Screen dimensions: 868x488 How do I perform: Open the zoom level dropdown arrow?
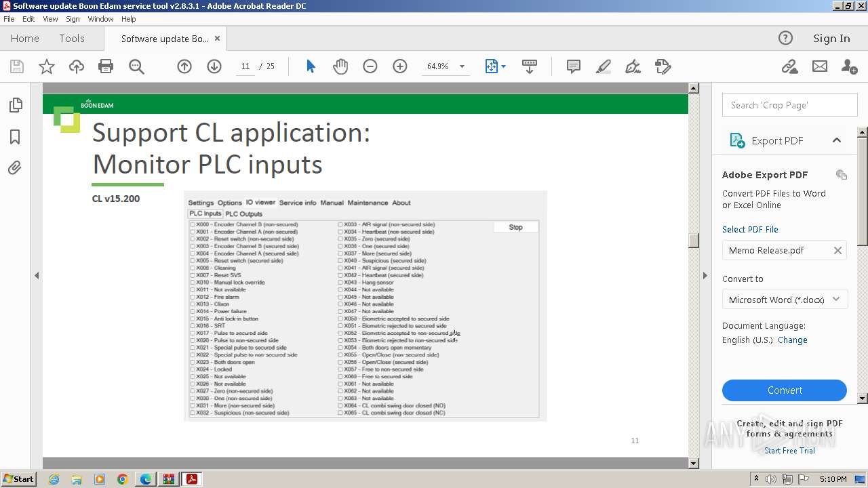tap(462, 66)
